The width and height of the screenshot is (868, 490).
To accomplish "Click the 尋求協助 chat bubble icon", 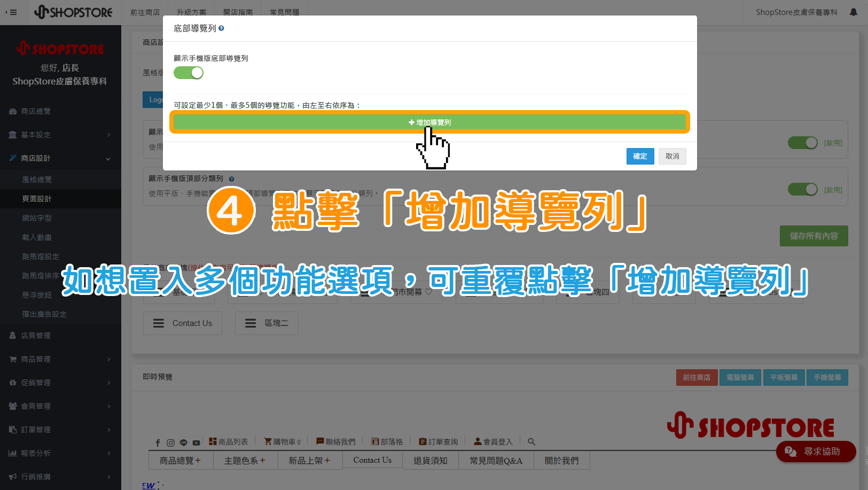I will tap(791, 452).
